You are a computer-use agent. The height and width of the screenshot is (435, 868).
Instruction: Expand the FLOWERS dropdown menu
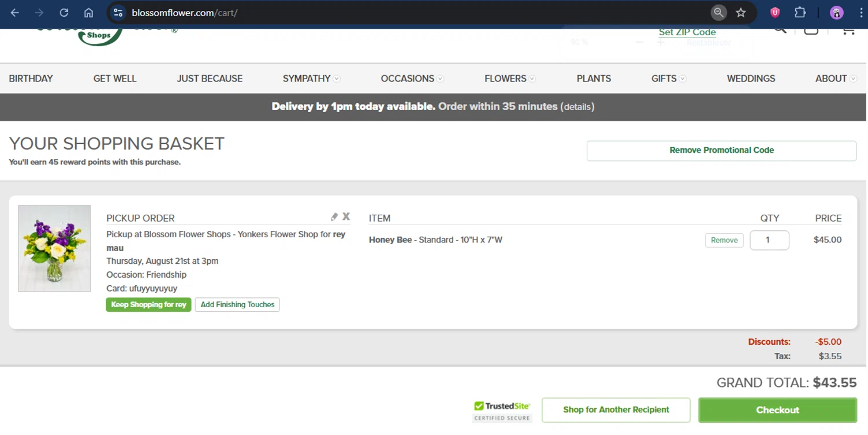[x=510, y=78]
